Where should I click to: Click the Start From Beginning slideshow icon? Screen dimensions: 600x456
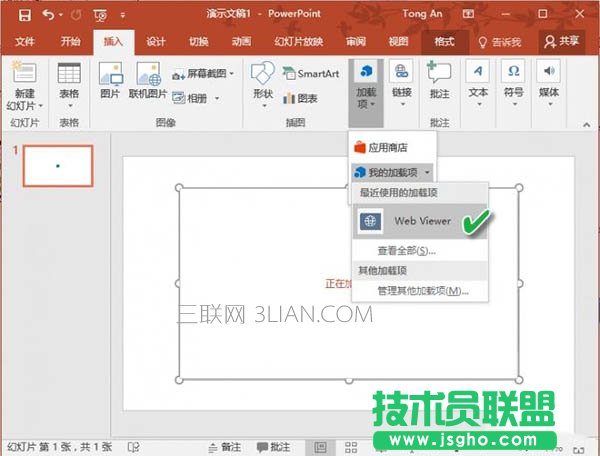coord(100,15)
